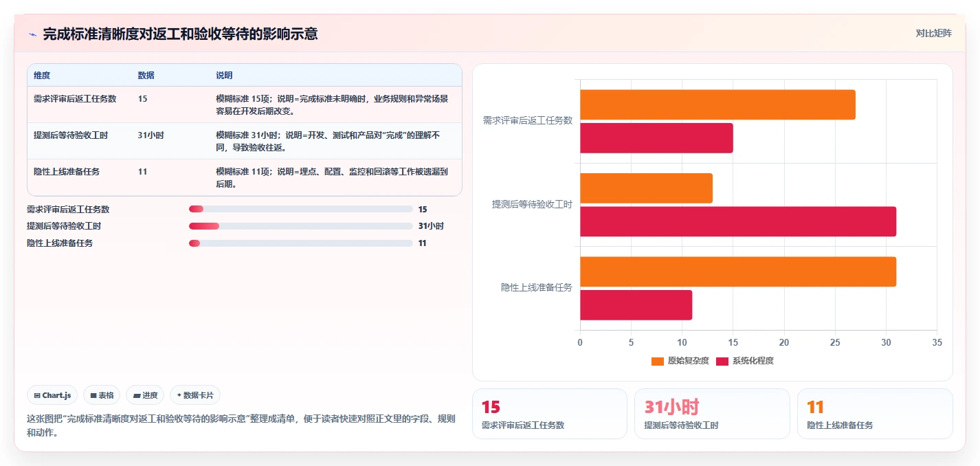Image resolution: width=980 pixels, height=466 pixels.
Task: Click x-axis tick label 35
Action: point(937,342)
